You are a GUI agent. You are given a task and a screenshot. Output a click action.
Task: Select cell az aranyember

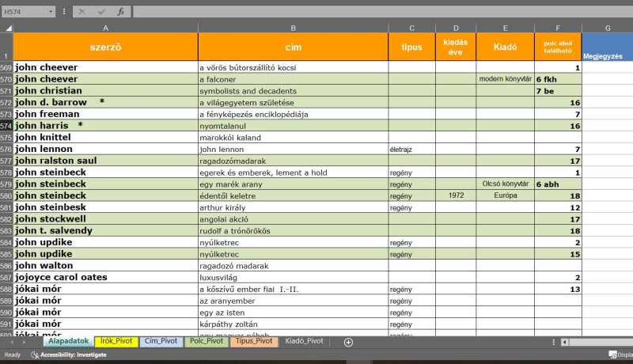tap(293, 301)
